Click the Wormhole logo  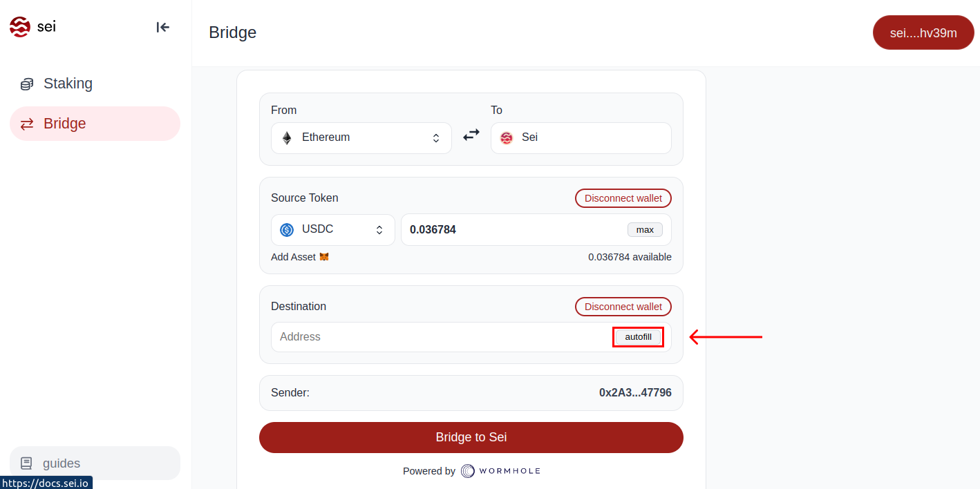tap(500, 471)
